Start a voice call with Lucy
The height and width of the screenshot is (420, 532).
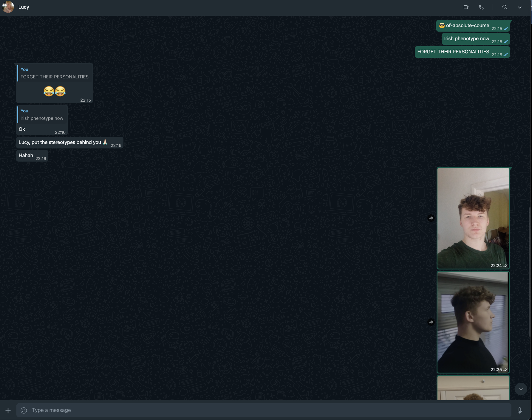point(481,7)
